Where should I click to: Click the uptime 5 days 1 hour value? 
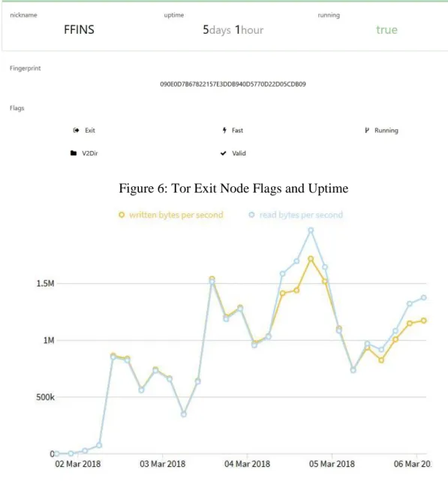[233, 30]
